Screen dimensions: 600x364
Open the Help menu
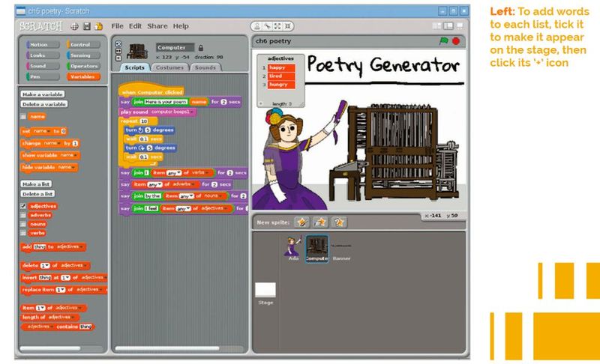[x=181, y=26]
